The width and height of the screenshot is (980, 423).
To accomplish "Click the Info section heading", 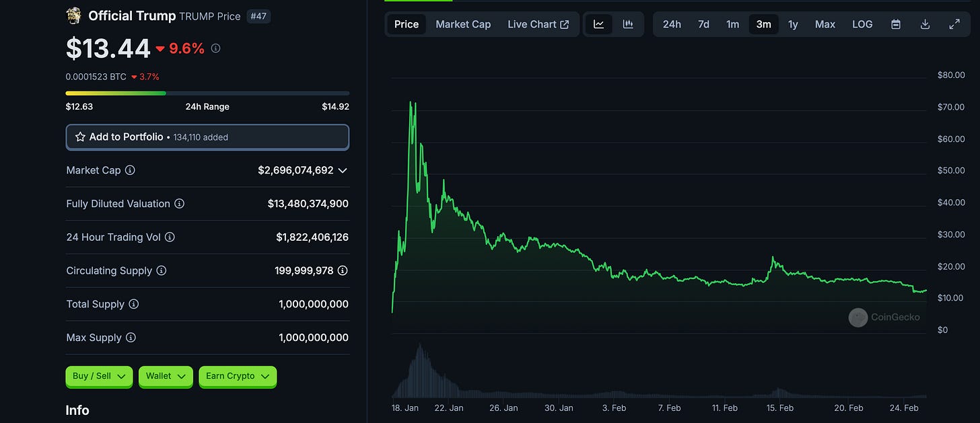I will tap(77, 410).
